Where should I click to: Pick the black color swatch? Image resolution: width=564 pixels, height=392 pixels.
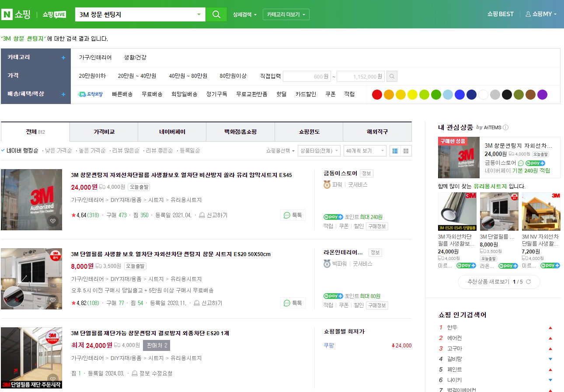coord(507,94)
